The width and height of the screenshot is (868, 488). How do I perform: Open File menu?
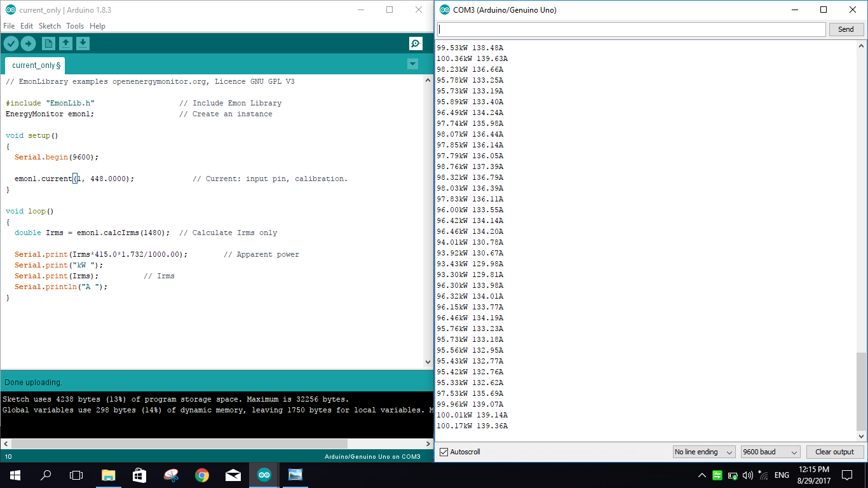click(9, 26)
